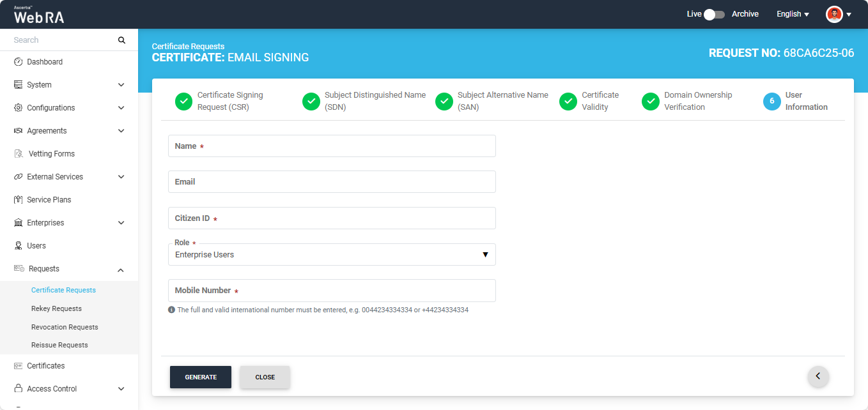Expand the System menu section
This screenshot has width=868, height=410.
[x=121, y=85]
